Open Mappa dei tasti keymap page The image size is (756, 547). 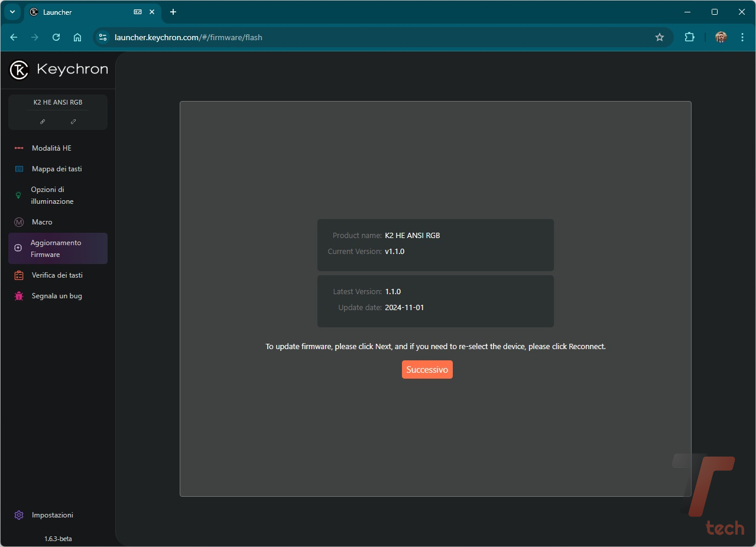point(57,169)
